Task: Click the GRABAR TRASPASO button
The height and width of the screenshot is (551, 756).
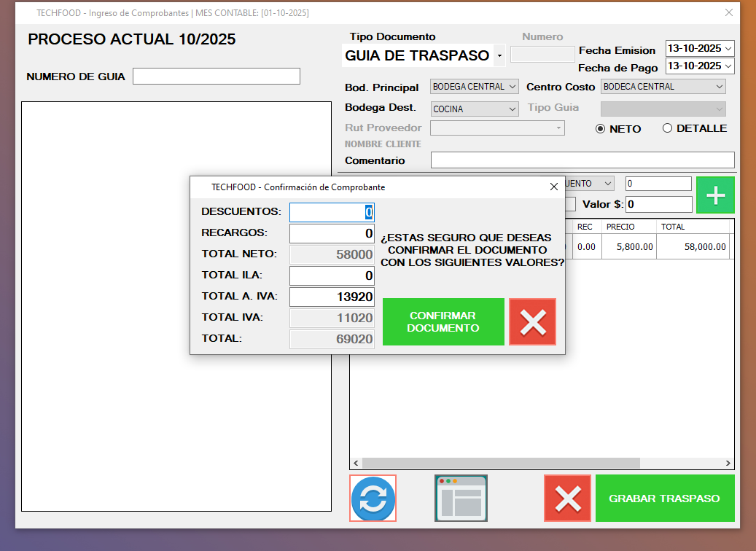Action: 664,499
